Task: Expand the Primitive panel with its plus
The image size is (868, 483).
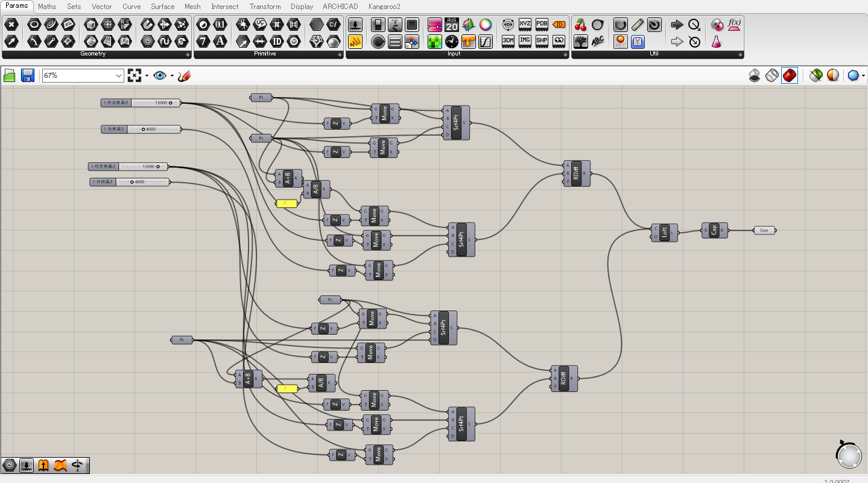Action: tap(341, 54)
